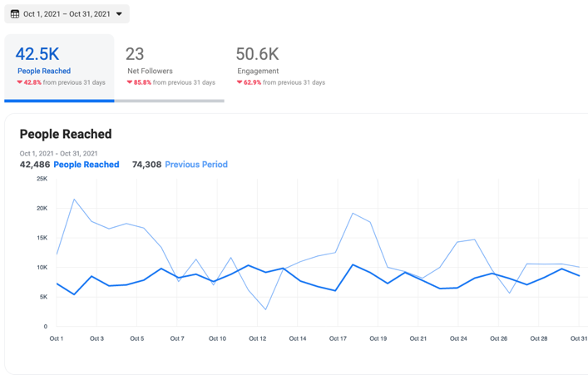Screen dimensions: 588x375
Task: Click the 42,486 total value
Action: coord(35,165)
